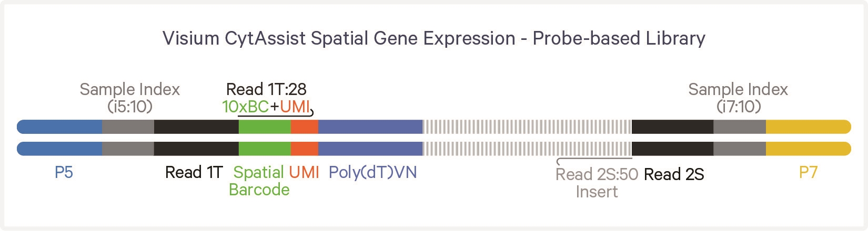
Task: Click the blue P5 label
Action: (64, 172)
